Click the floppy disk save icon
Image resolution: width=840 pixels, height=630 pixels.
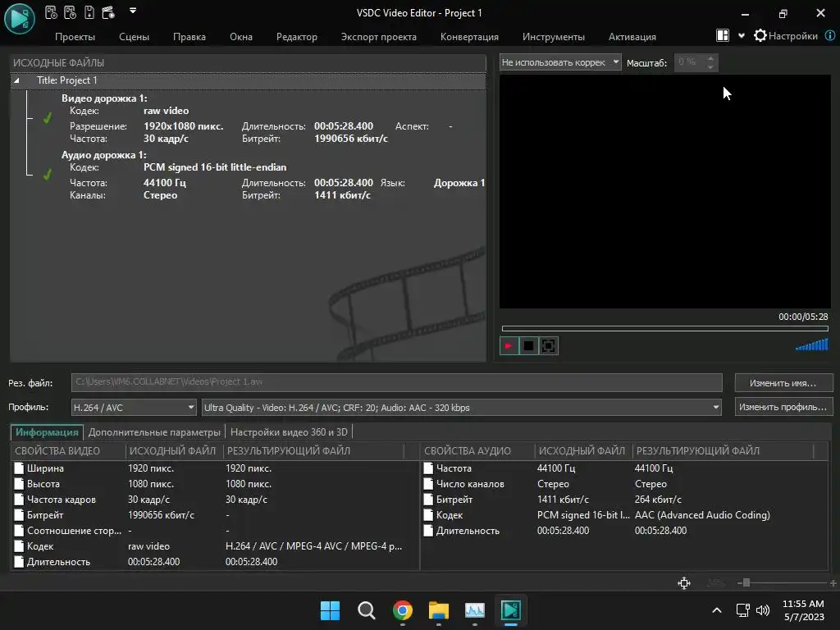89,12
